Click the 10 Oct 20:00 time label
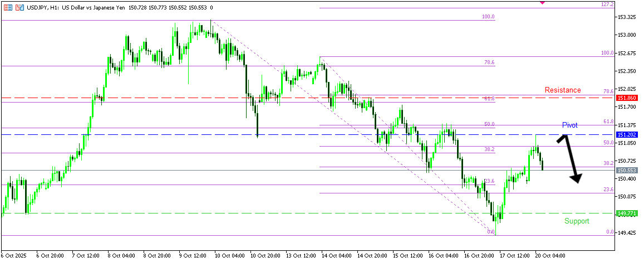 point(266,256)
